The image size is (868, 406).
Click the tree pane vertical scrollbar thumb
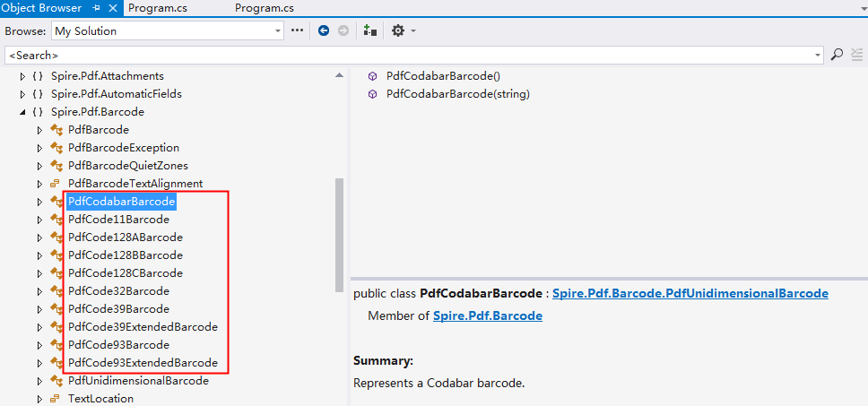pos(339,235)
